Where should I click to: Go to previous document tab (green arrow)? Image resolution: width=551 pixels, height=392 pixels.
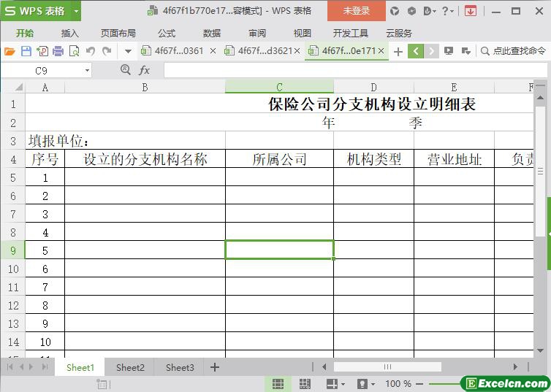click(416, 51)
